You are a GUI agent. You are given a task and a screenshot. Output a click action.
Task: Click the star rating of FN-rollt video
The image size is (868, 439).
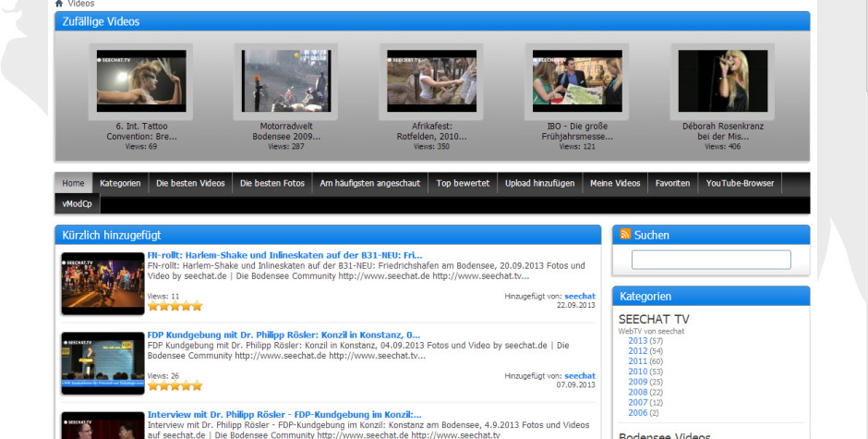click(x=175, y=306)
